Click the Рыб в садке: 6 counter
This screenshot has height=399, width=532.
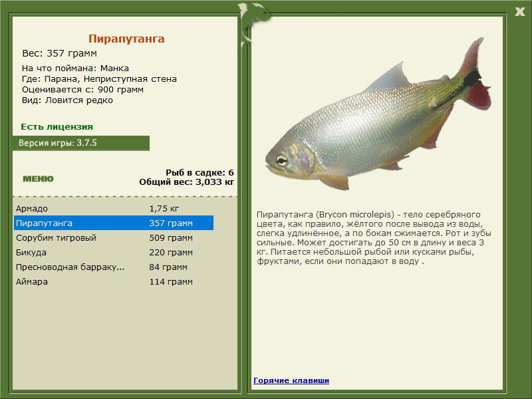point(200,173)
